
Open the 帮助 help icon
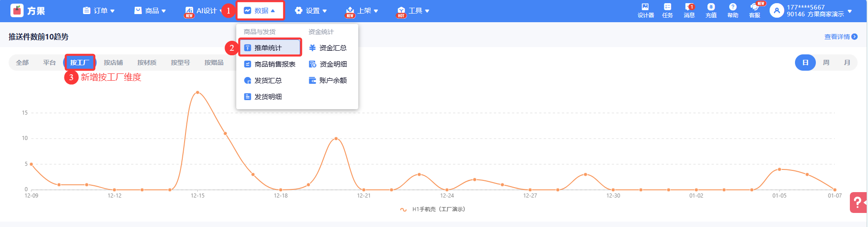tap(732, 7)
